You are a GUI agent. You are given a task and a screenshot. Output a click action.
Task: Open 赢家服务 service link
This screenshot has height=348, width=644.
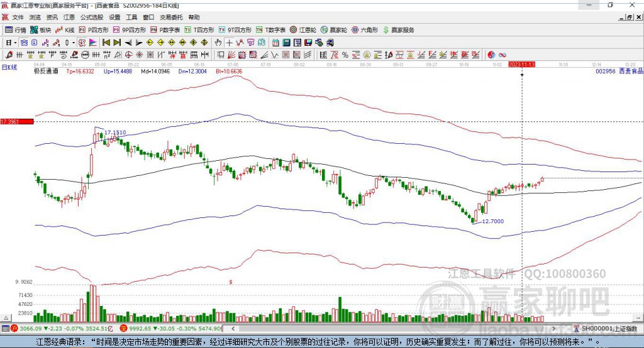tap(398, 30)
